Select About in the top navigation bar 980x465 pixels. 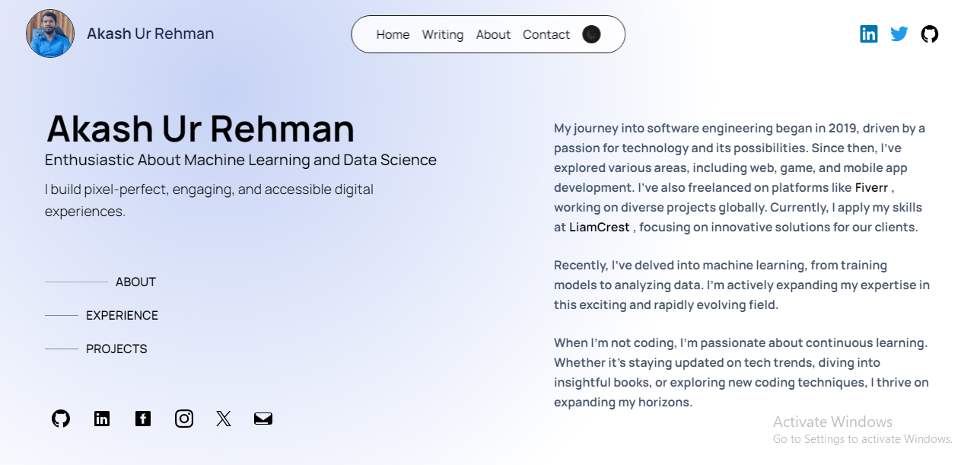[x=493, y=35]
